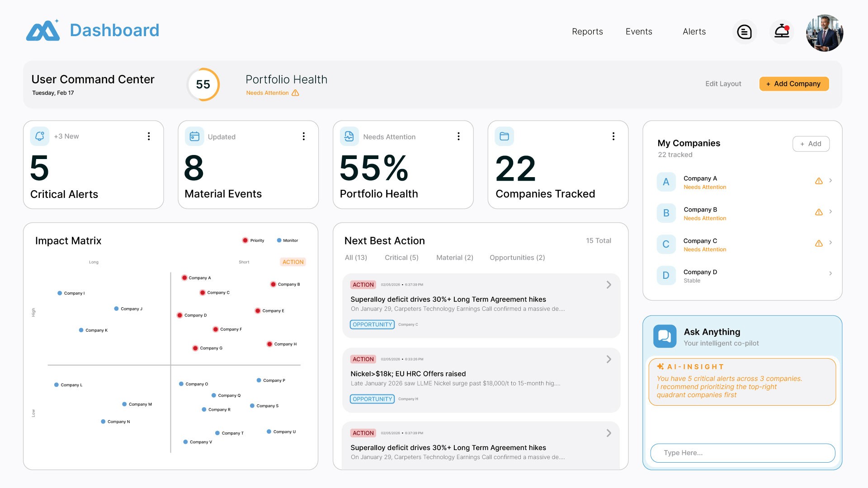
Task: Expand the Company D row details
Action: click(x=830, y=273)
